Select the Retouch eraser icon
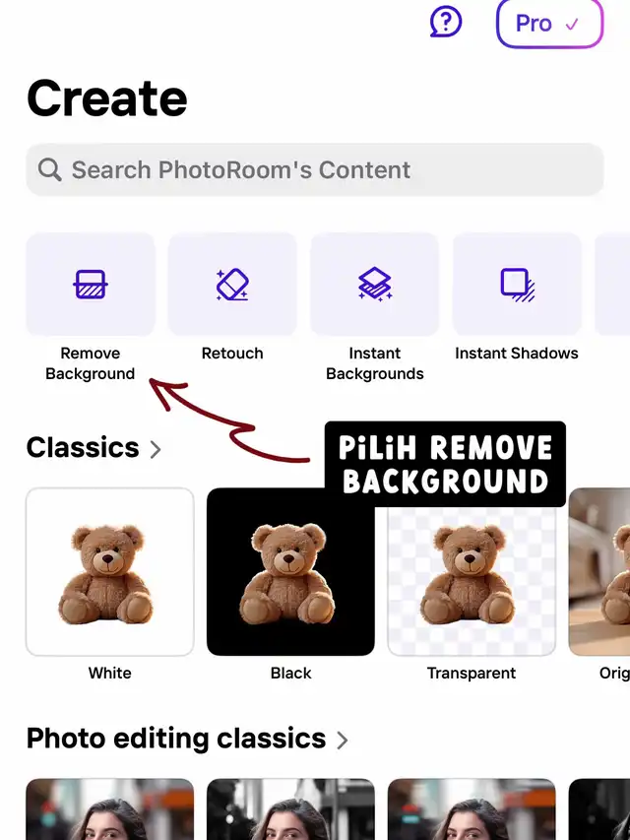The image size is (630, 840). (x=232, y=284)
